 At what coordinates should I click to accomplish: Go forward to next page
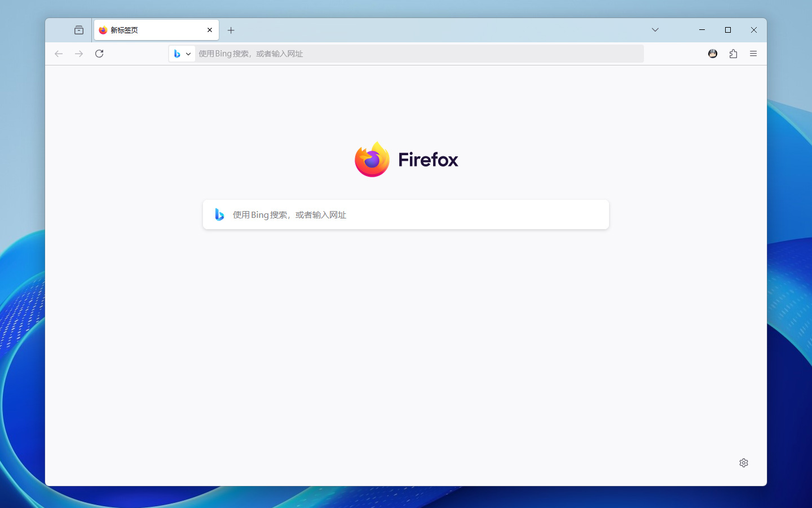point(79,54)
